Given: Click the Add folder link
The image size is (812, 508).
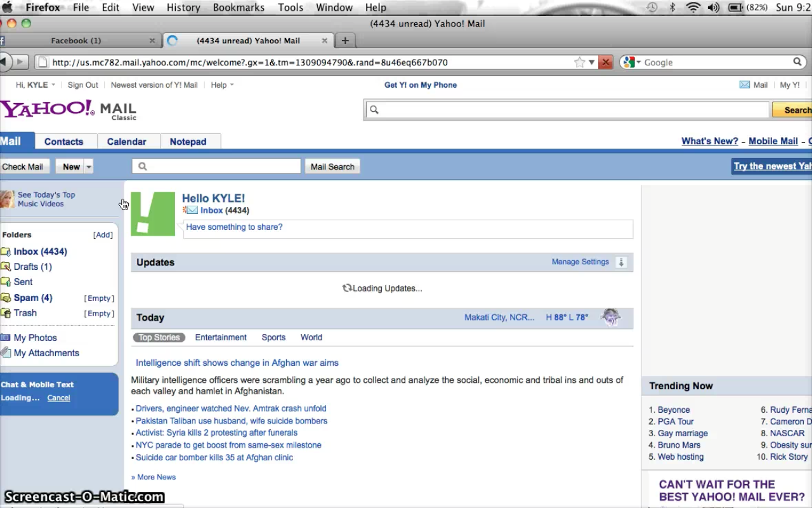Looking at the screenshot, I should click(103, 235).
